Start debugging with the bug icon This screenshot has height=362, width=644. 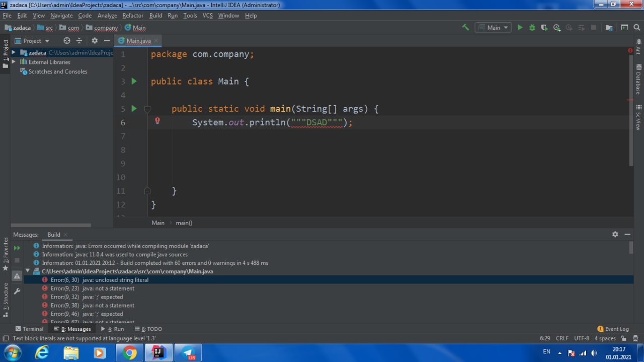(x=532, y=27)
